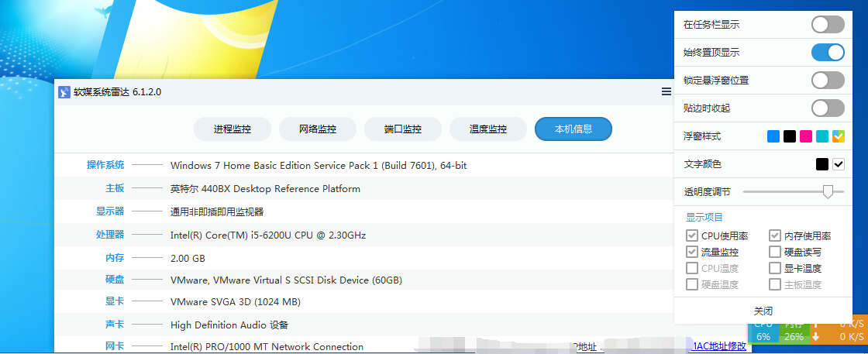Switch to 进程监控 tab
Image resolution: width=868 pixels, height=354 pixels.
232,129
